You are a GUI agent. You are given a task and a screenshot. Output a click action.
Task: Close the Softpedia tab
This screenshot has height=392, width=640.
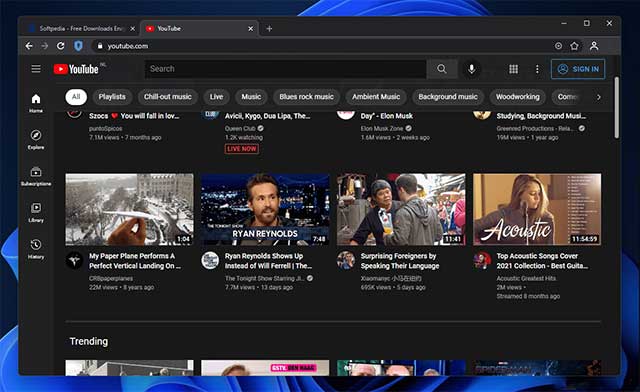(x=132, y=29)
